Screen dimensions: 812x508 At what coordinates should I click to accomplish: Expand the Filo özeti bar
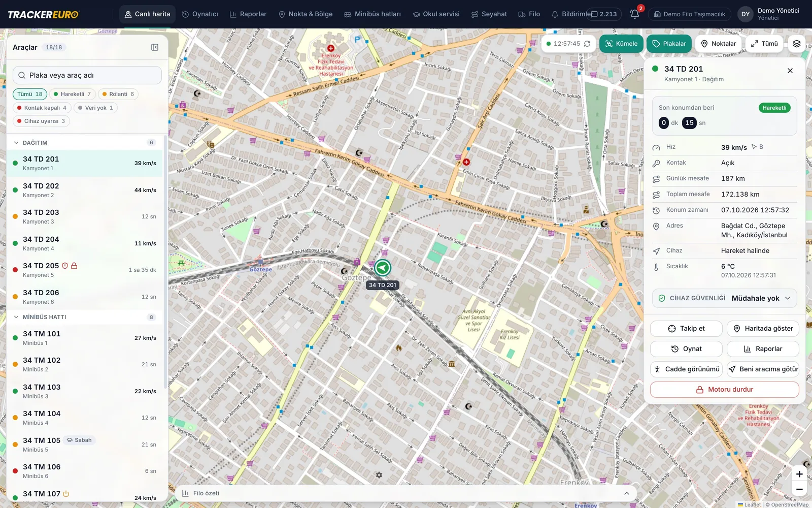click(x=406, y=493)
